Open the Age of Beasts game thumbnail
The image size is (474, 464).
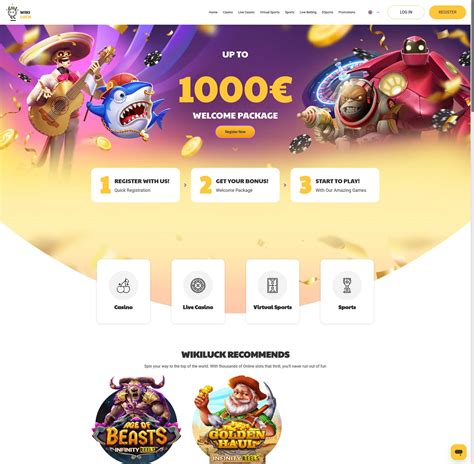coord(136,420)
